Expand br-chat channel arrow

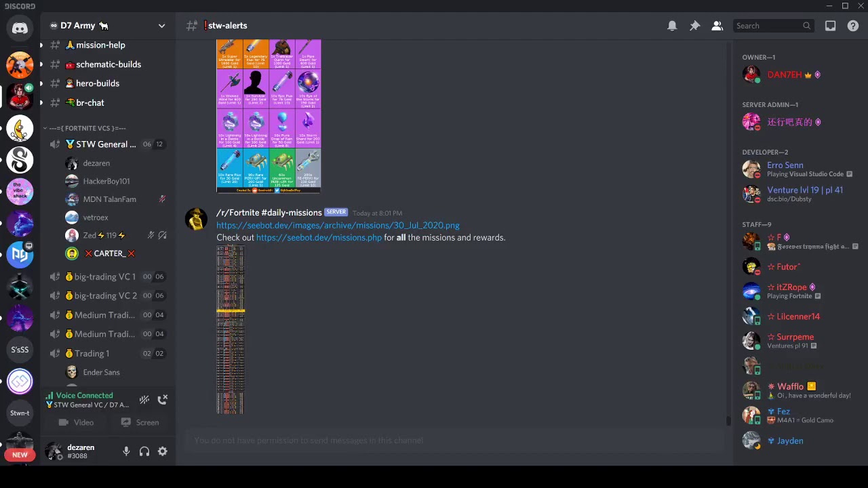coord(41,103)
